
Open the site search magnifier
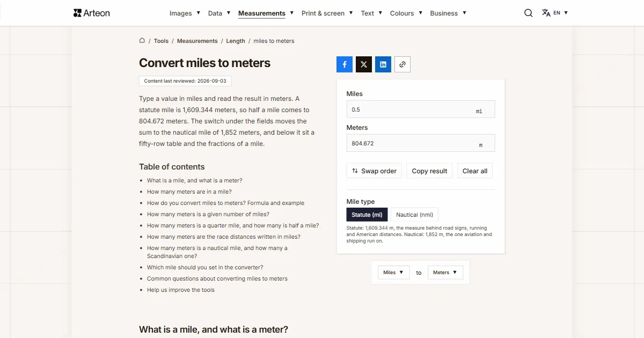click(529, 13)
